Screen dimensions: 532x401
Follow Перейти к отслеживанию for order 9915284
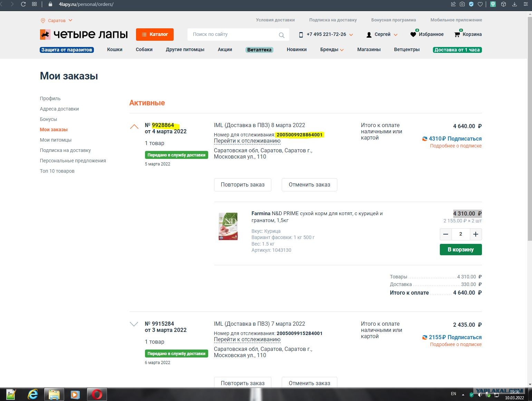coord(247,340)
